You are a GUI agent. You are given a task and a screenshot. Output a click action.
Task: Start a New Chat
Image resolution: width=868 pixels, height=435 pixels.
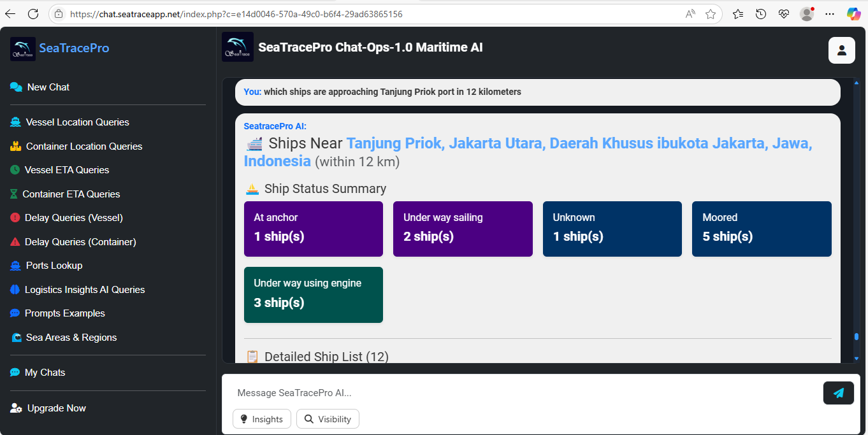[x=40, y=87]
